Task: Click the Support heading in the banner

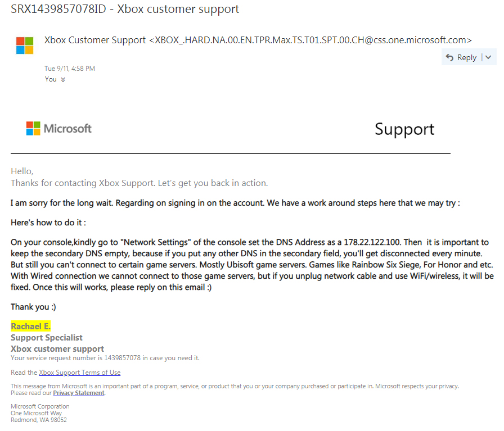Action: (404, 129)
